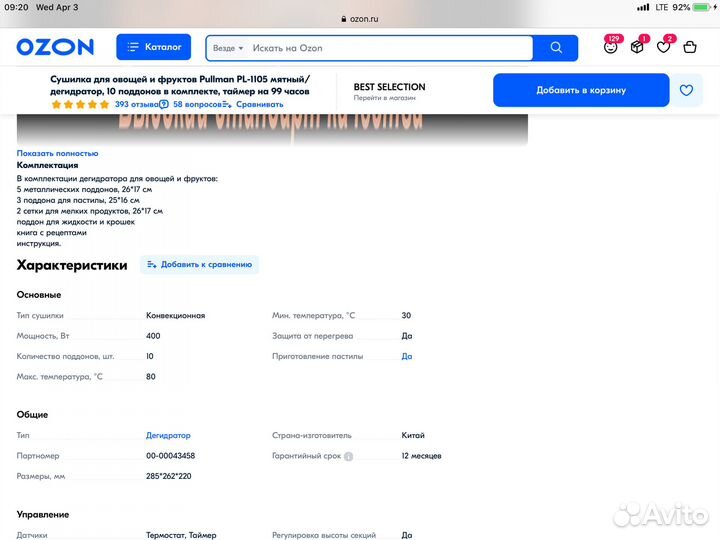Open the shopping cart icon

coord(690,47)
